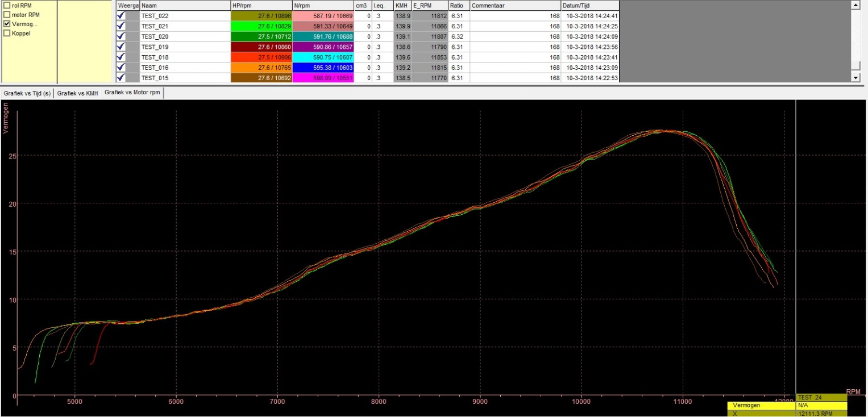Click the TEST_24 readout label
The image size is (868, 417).
tap(821, 398)
